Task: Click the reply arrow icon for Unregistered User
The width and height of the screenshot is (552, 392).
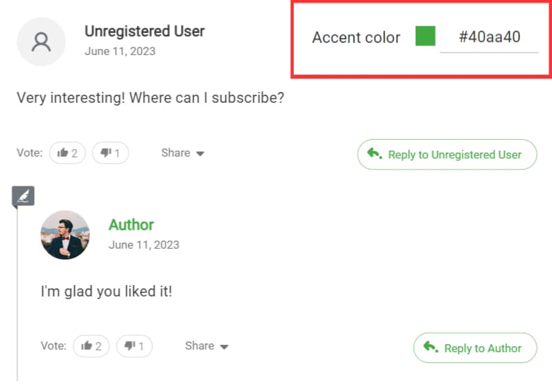Action: 374,154
